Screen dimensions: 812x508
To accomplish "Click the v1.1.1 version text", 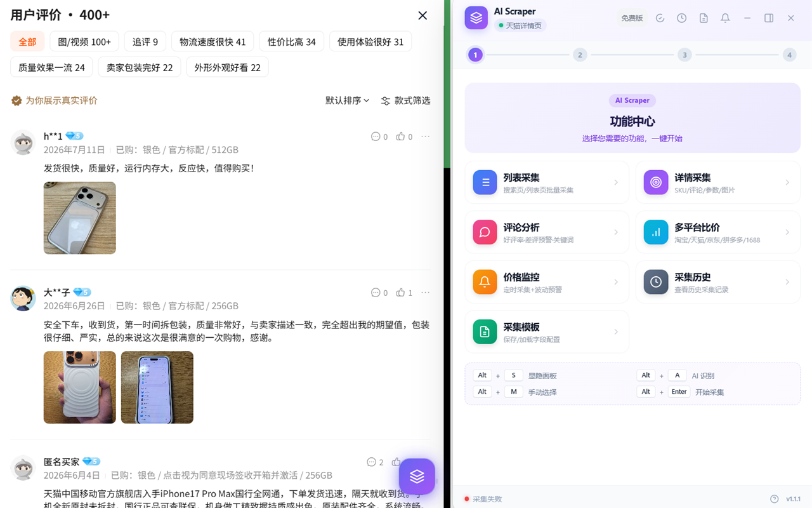I will point(794,499).
